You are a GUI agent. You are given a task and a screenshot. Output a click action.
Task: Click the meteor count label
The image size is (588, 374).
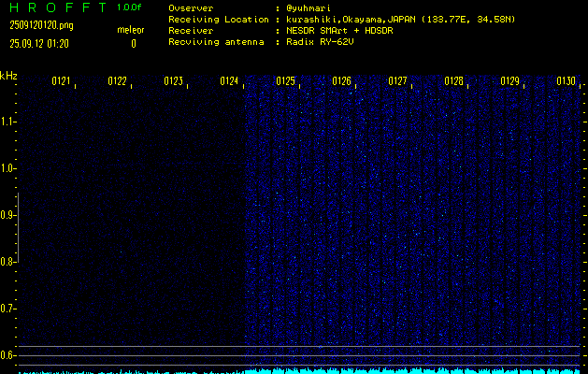131,30
